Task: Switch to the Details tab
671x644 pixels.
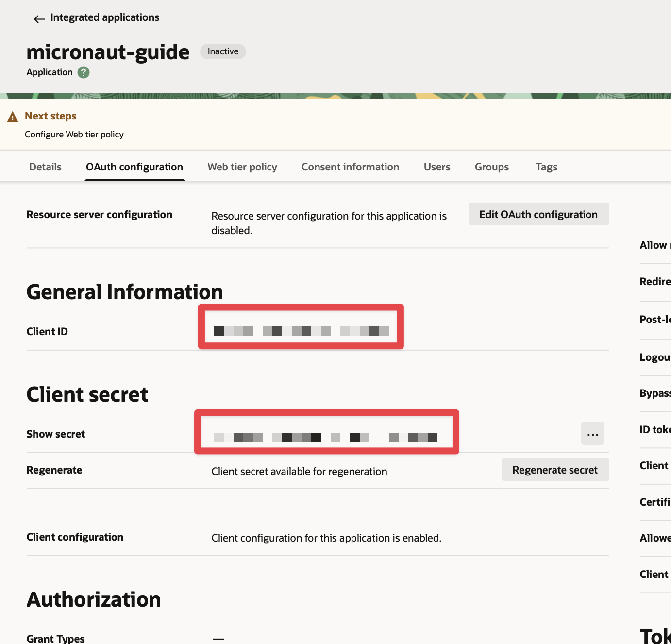Action: click(45, 167)
